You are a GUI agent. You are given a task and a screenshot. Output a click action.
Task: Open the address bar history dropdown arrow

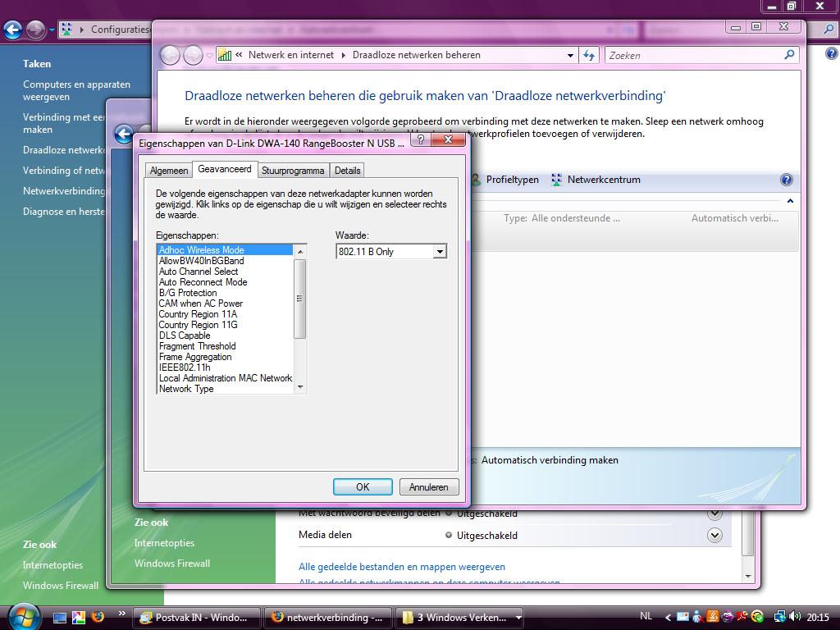coord(571,55)
